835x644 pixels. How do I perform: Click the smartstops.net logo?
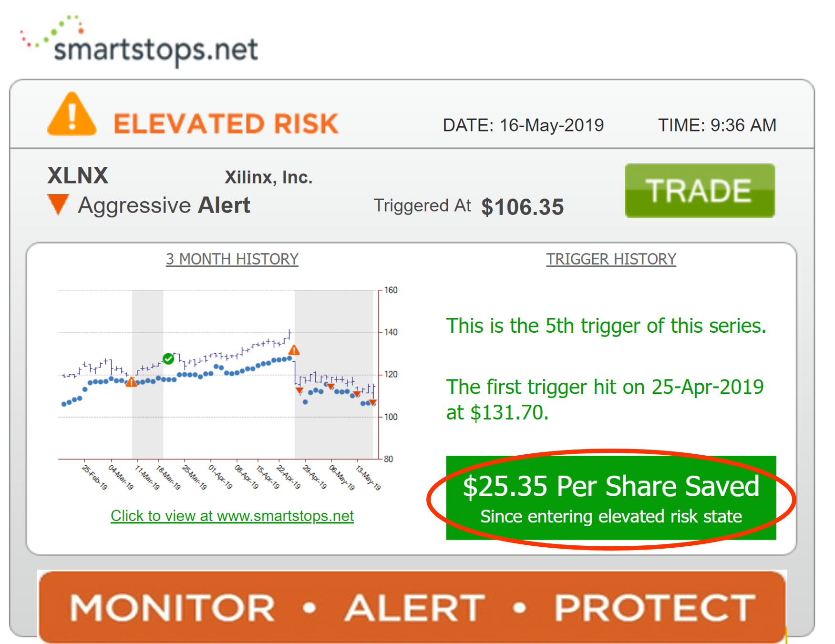click(138, 45)
